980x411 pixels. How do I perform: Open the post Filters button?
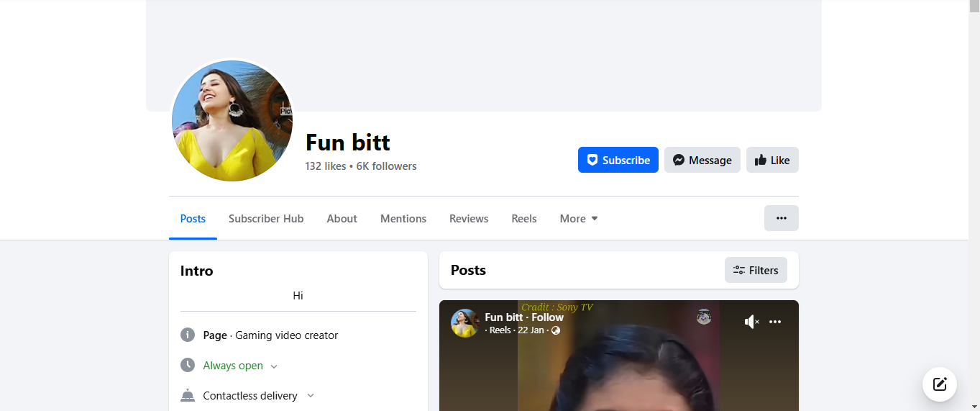point(756,270)
